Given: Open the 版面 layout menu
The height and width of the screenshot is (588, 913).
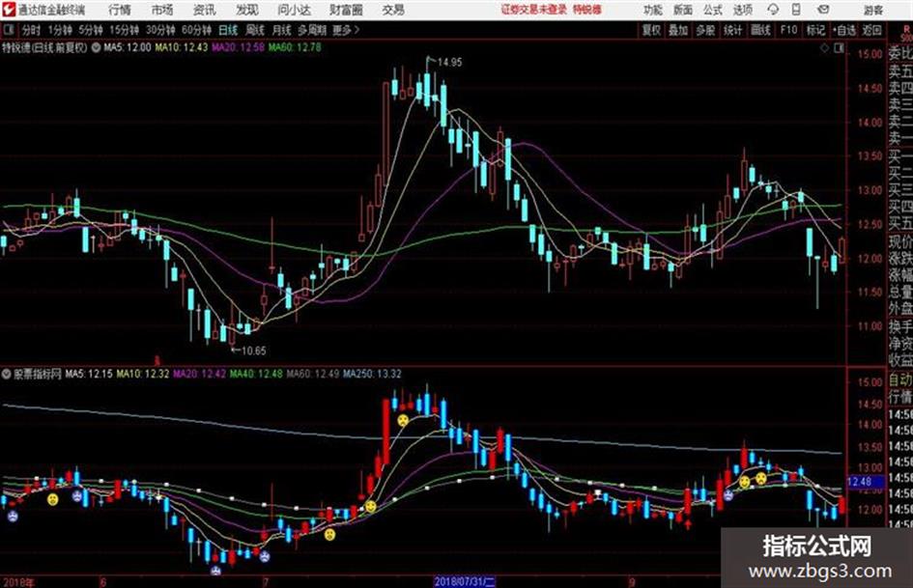Looking at the screenshot, I should pyautogui.click(x=682, y=10).
